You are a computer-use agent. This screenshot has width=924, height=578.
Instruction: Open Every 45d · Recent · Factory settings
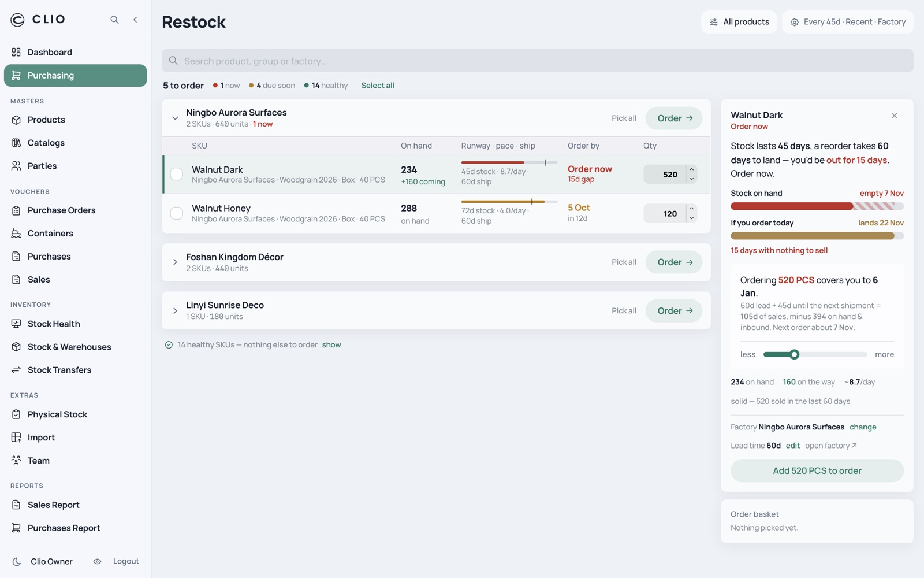point(848,22)
